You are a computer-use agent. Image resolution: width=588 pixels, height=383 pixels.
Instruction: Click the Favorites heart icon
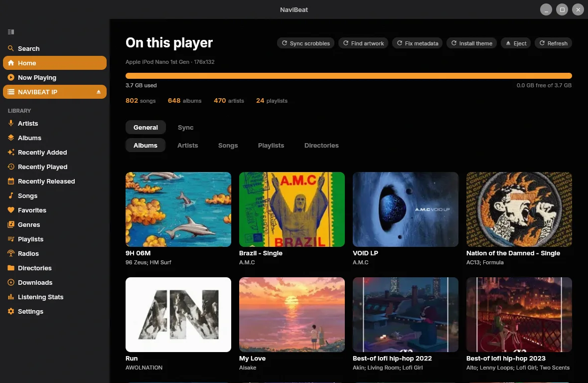pos(11,210)
